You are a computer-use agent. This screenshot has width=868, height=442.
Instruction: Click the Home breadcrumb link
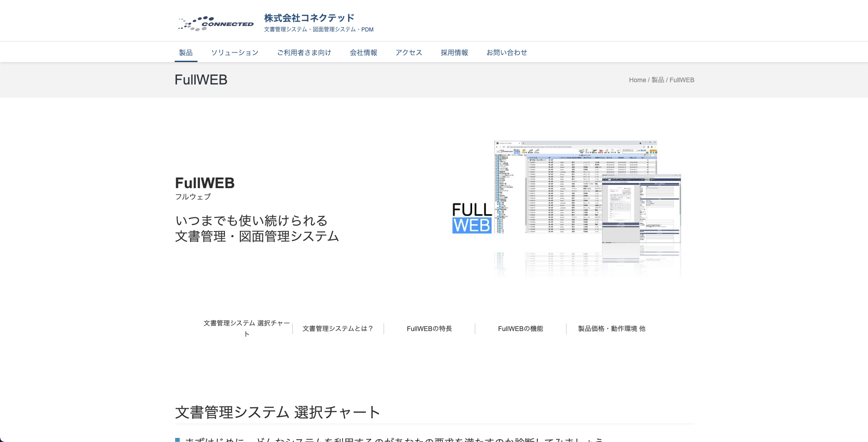[637, 80]
